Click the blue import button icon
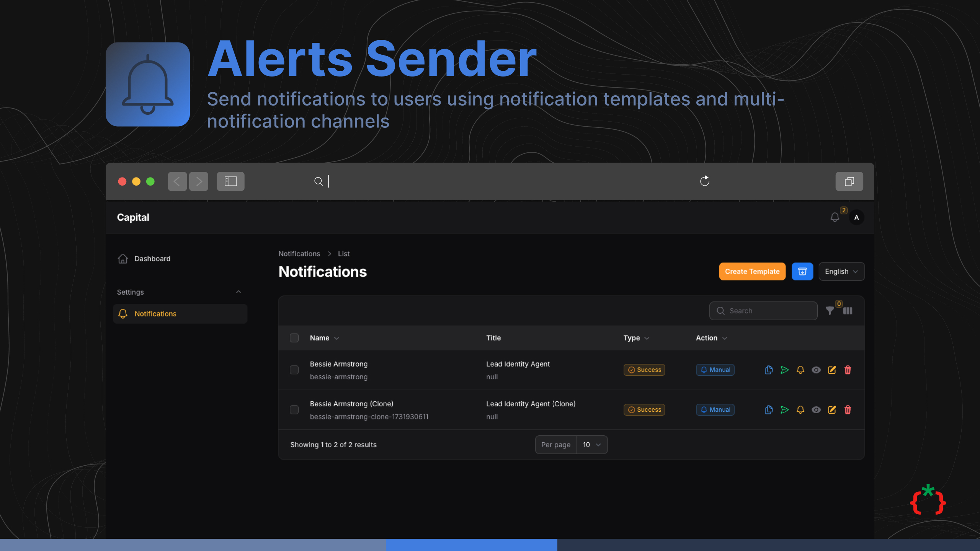 point(802,271)
